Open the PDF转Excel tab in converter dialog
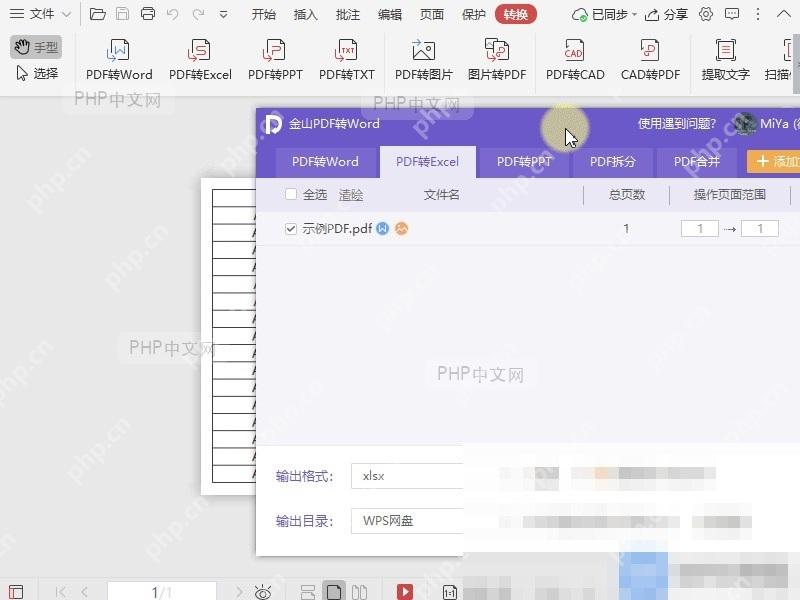 (428, 162)
